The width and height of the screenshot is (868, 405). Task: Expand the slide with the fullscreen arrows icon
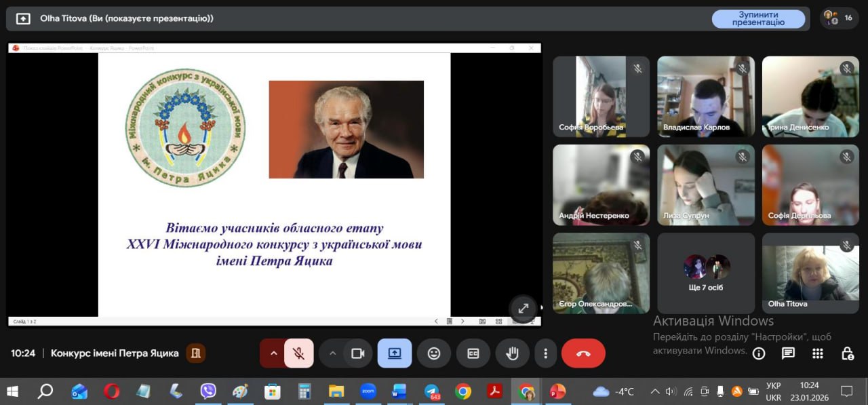[x=523, y=309]
